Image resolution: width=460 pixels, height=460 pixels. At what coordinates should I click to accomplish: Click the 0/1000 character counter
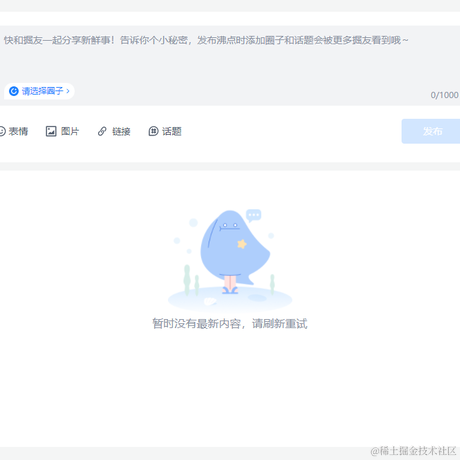coord(444,95)
